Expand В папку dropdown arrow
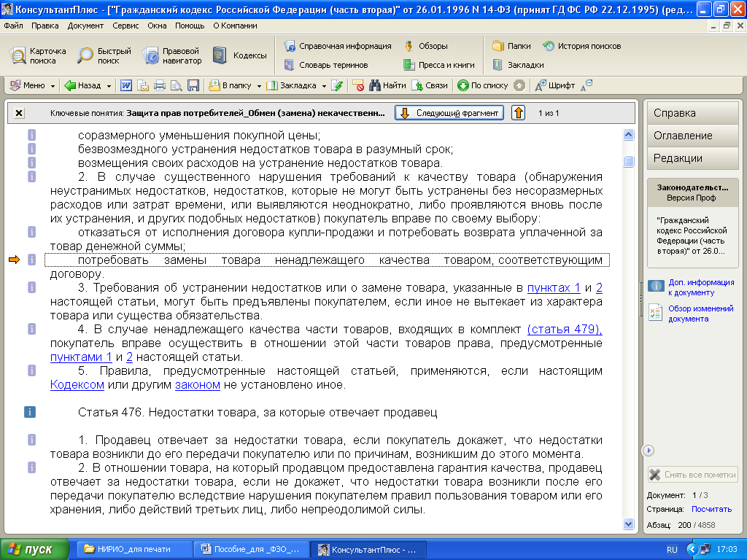Image resolution: width=747 pixels, height=560 pixels. pyautogui.click(x=259, y=86)
